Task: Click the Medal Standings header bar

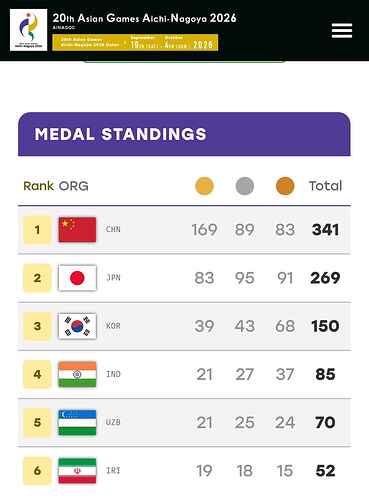Action: click(x=184, y=134)
